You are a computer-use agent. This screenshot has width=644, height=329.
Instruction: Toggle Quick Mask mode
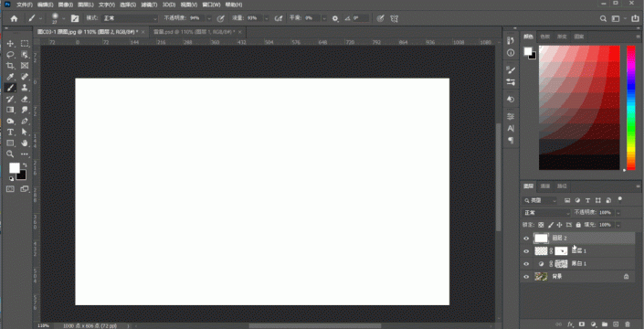10,189
